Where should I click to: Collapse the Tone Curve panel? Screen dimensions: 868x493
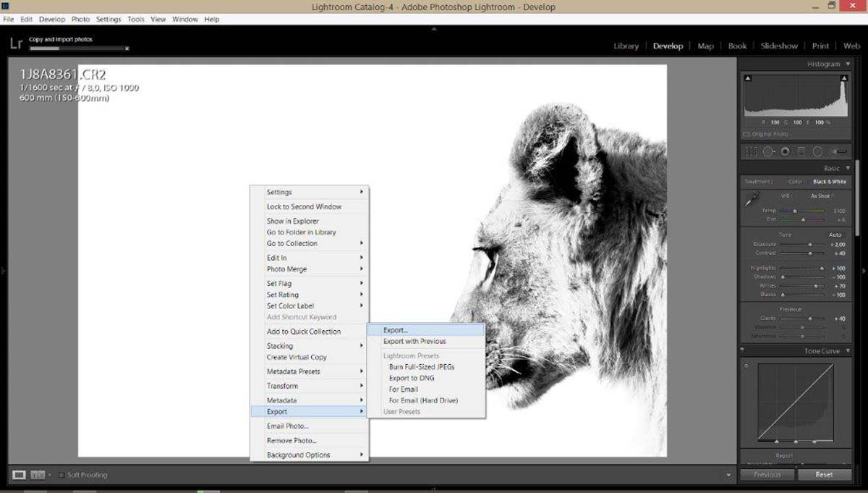[848, 351]
